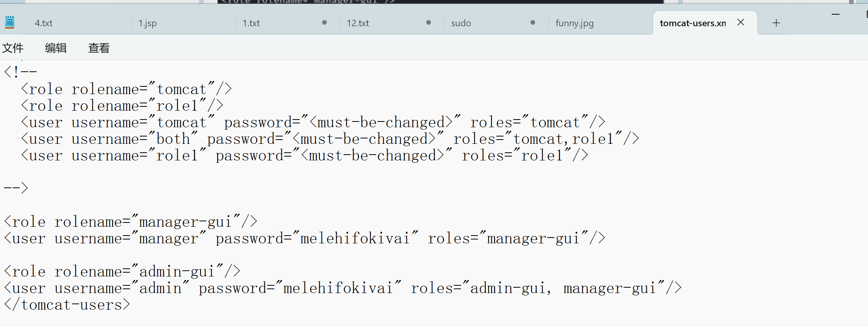Click unsaved dot on 12.txt tab
This screenshot has height=327, width=868.
coord(429,22)
